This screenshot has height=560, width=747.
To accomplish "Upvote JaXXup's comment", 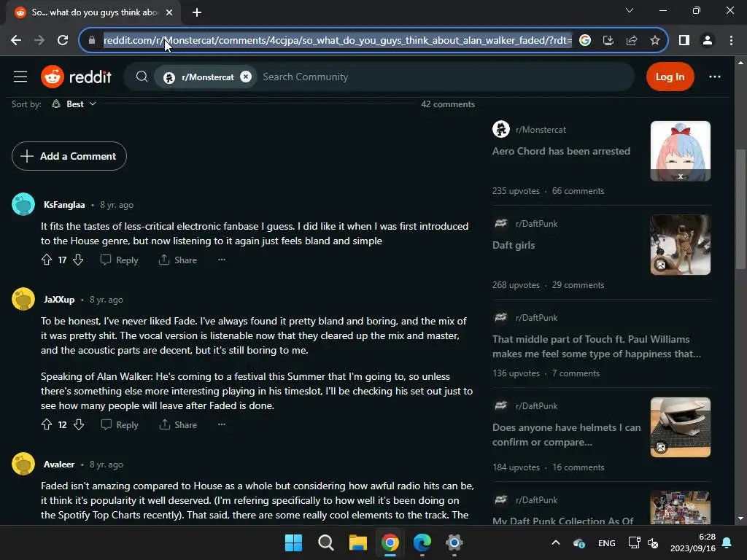I will 47,425.
